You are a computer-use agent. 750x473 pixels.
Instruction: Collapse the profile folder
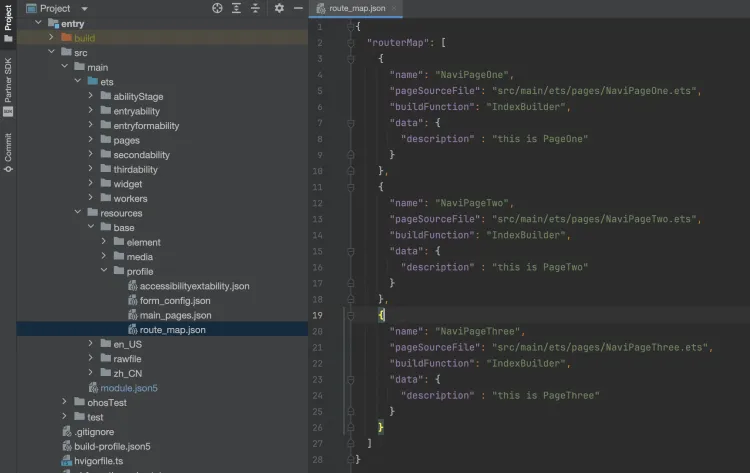point(104,271)
